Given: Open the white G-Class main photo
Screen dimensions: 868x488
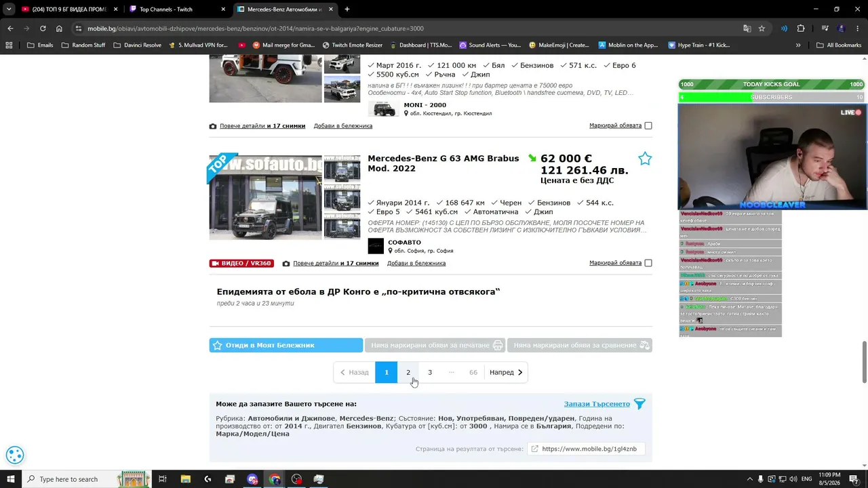Looking at the screenshot, I should point(265,78).
